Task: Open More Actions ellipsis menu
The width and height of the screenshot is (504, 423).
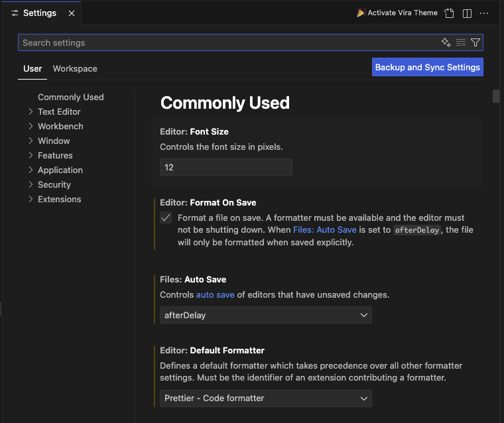Action: tap(484, 13)
